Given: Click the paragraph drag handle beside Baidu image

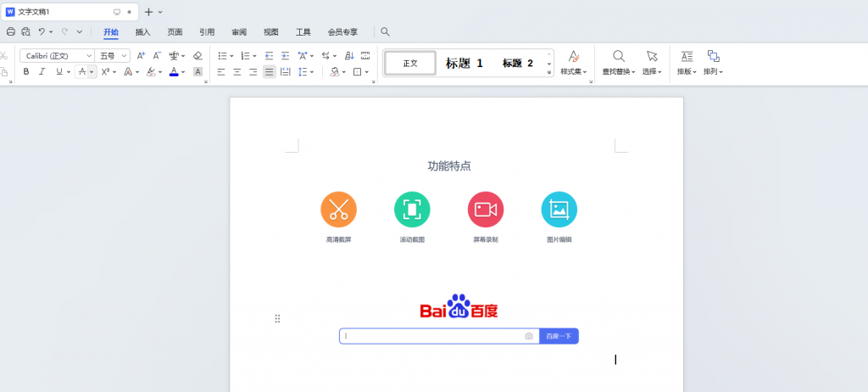Looking at the screenshot, I should click(x=277, y=318).
